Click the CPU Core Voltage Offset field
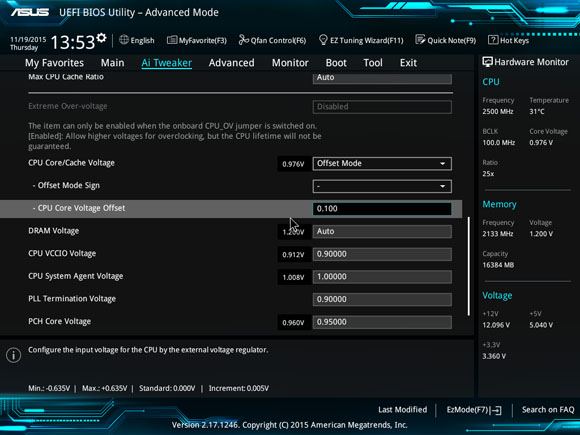The width and height of the screenshot is (580, 435). pyautogui.click(x=382, y=209)
